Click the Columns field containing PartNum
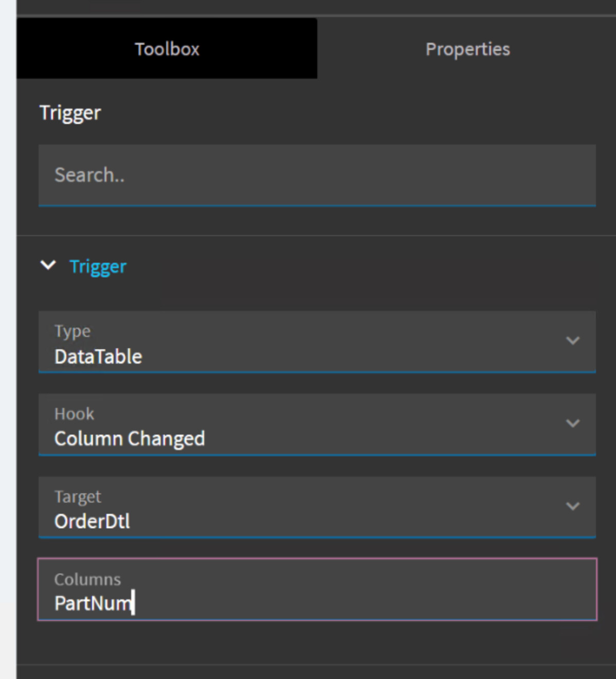The width and height of the screenshot is (616, 679). 317,589
